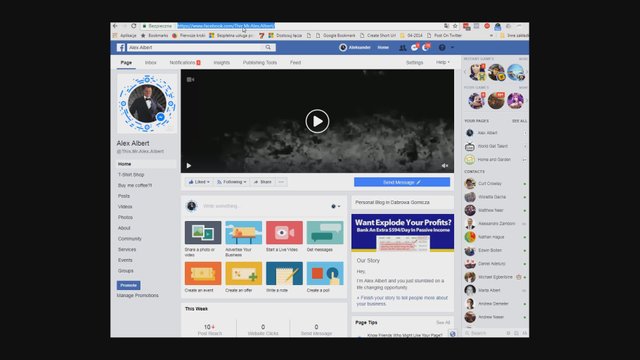This screenshot has width=640, height=360.
Task: Open the Messenger messages icon
Action: coord(414,47)
